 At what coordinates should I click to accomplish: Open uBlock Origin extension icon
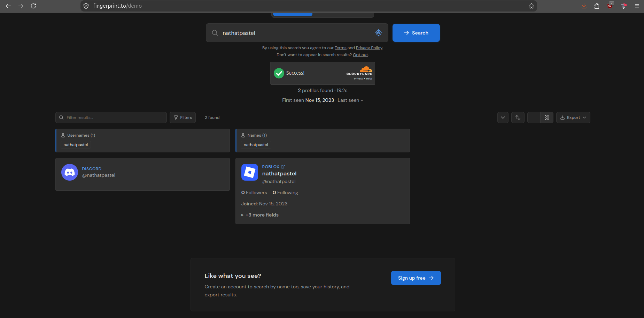(610, 6)
